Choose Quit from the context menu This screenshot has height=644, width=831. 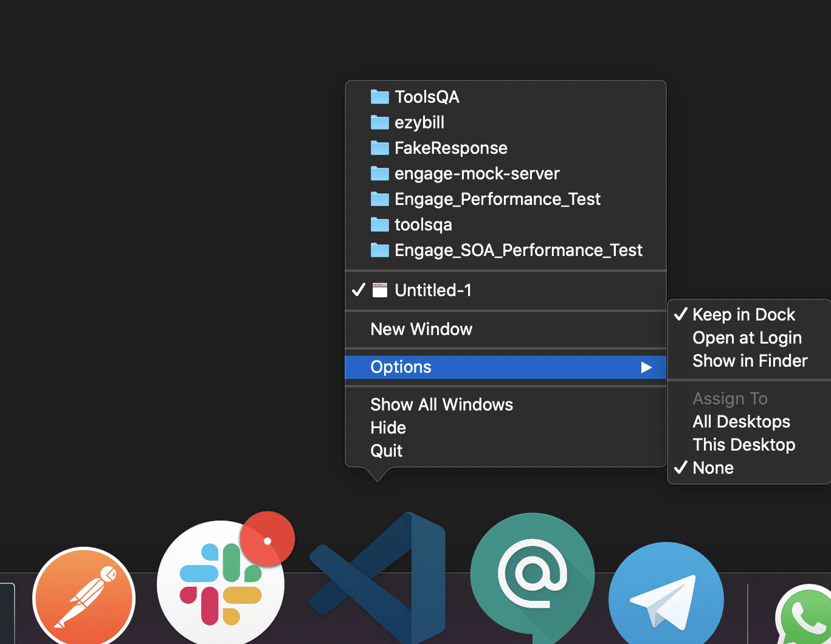coord(387,451)
